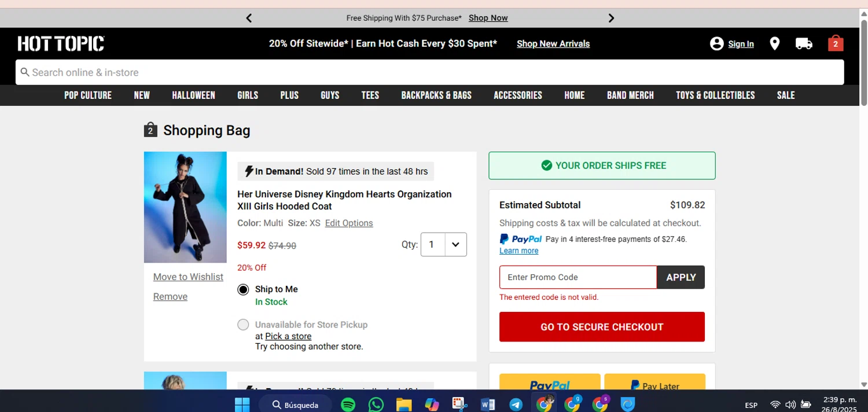Open the store locator pin icon
Screen dimensions: 868x412
coord(774,43)
